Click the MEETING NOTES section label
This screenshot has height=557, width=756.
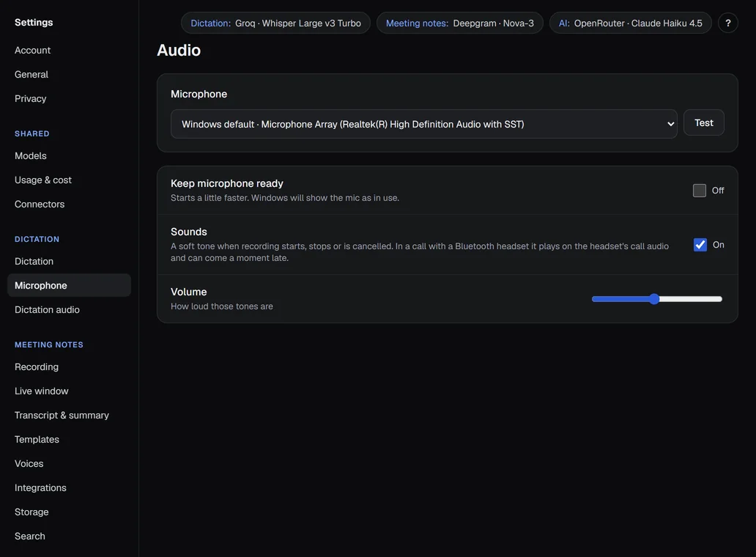[48, 344]
